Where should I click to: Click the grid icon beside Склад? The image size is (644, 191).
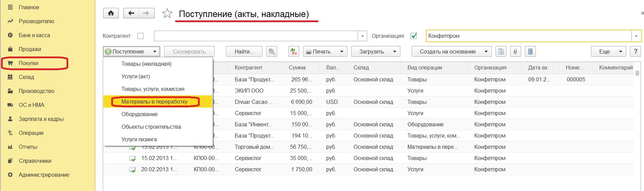(x=10, y=77)
